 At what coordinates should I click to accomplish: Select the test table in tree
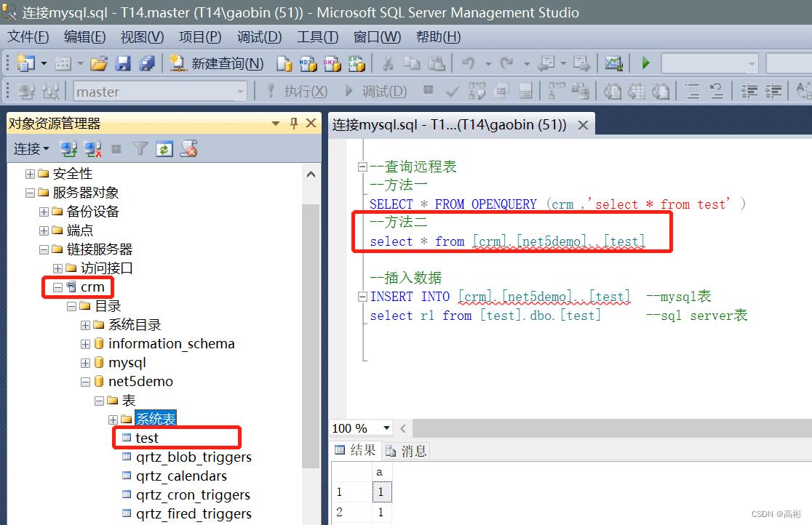pos(146,438)
